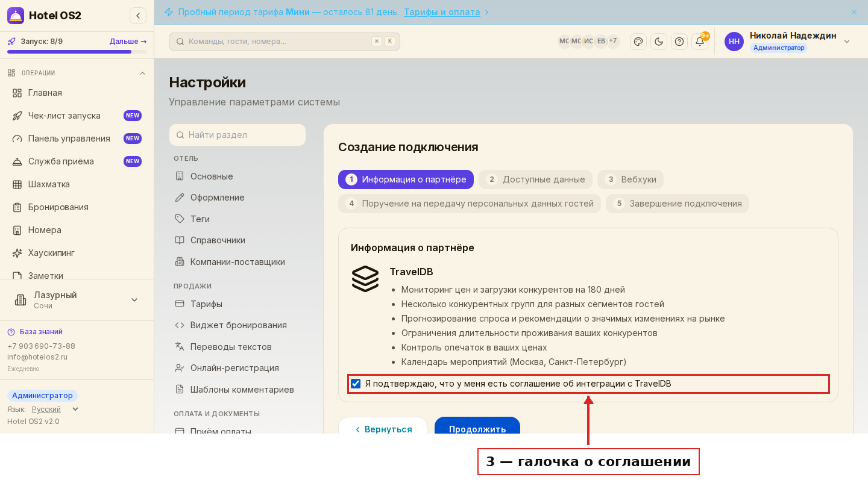This screenshot has height=489, width=868.
Task: Select step 5 Завершение подключения
Action: coord(678,204)
